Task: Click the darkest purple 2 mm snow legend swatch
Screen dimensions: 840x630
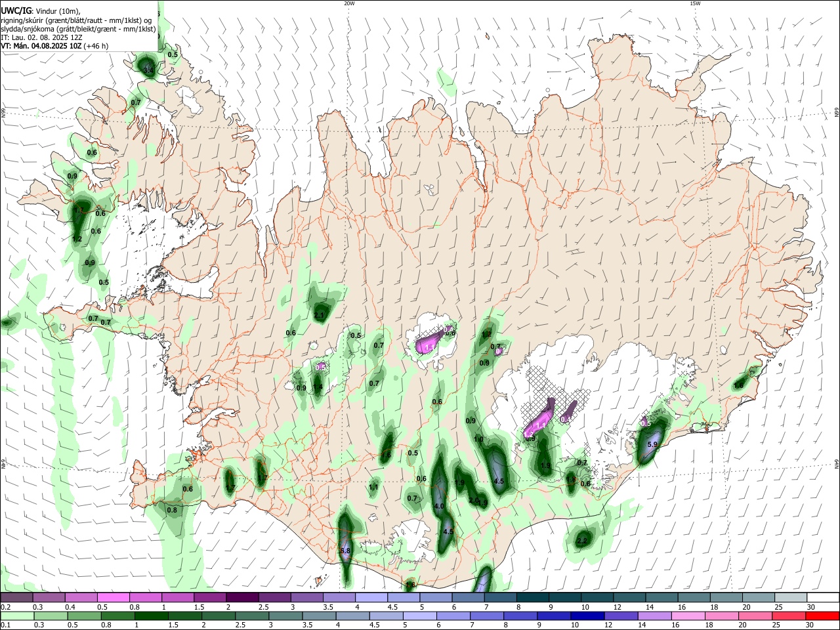Action: [x=242, y=597]
